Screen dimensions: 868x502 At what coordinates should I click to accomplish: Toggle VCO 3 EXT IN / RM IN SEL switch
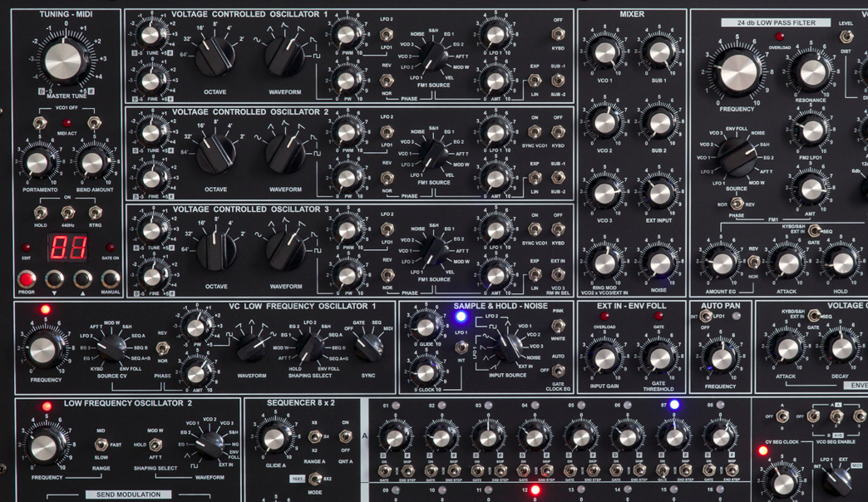pyautogui.click(x=558, y=274)
